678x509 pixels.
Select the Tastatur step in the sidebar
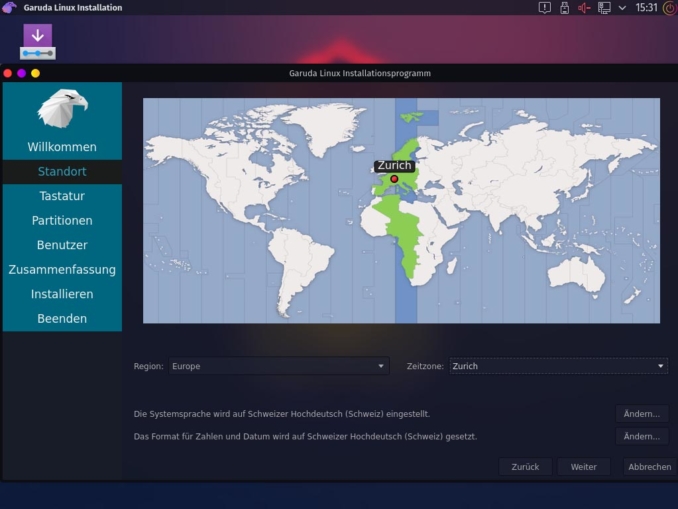coord(62,196)
